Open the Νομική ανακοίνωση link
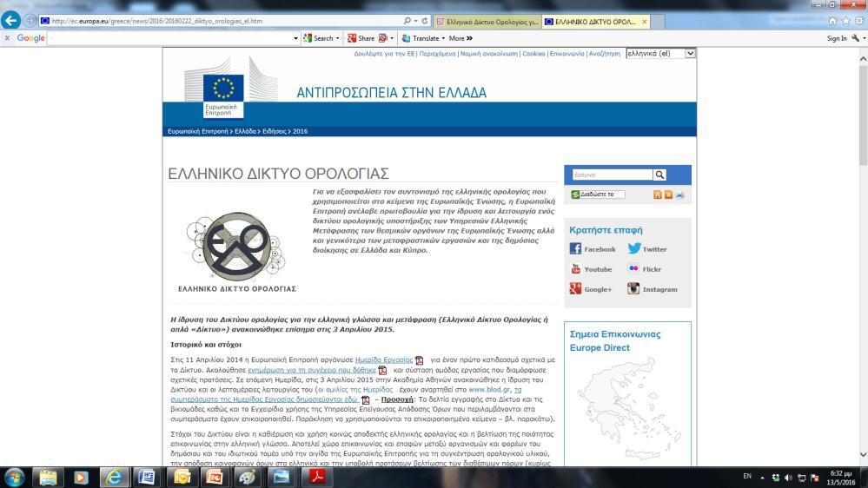Image resolution: width=868 pixels, height=488 pixels. [x=489, y=54]
